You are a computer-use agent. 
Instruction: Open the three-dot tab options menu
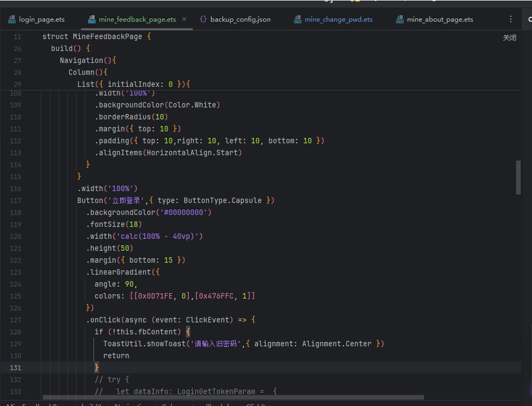(510, 19)
